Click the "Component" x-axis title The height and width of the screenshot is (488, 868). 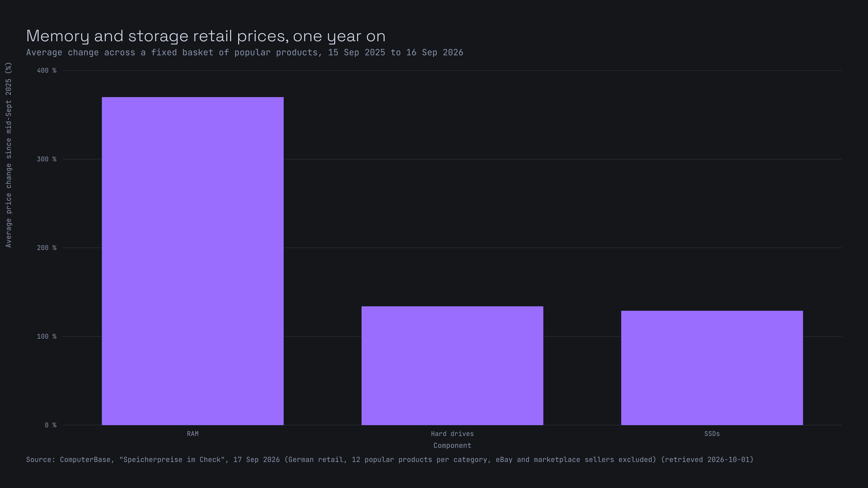(x=452, y=445)
